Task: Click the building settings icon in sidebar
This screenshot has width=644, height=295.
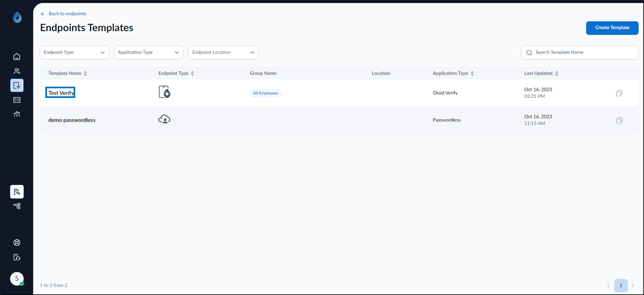Action: 17,192
